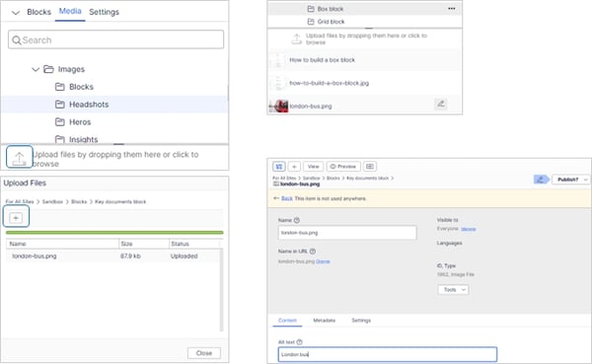Open the Blocks folder under Images
592x364 pixels.
(81, 87)
